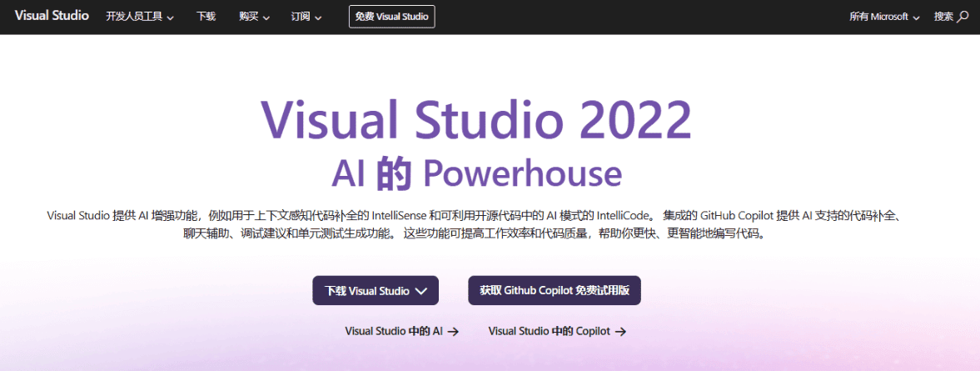Click the 免费 Visual Studio button

pyautogui.click(x=391, y=17)
